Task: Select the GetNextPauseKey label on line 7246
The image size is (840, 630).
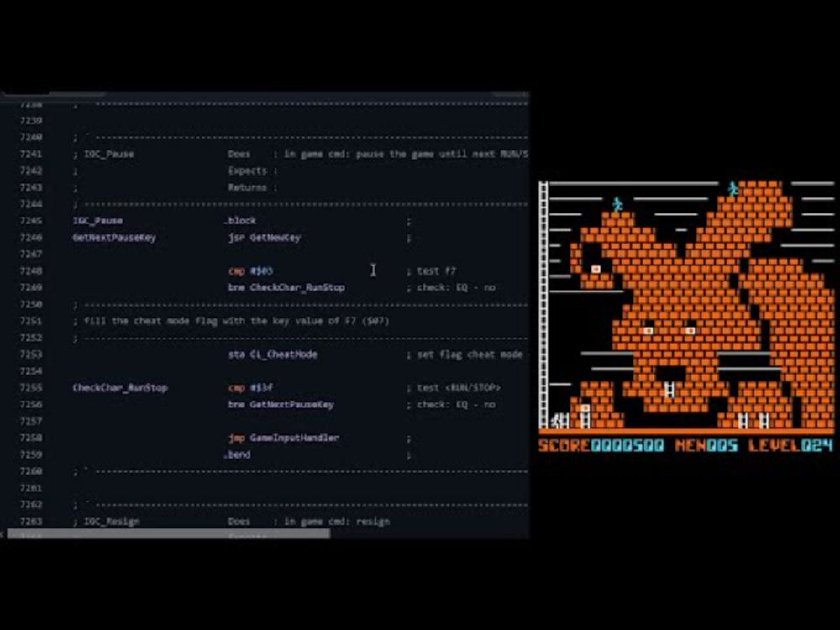Action: (x=114, y=238)
